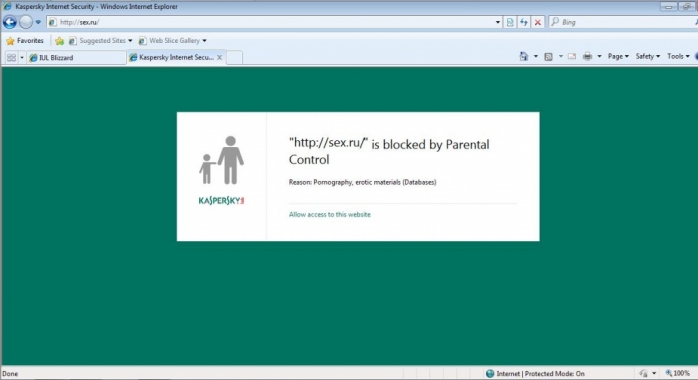The width and height of the screenshot is (698, 380).
Task: Refresh the page with the Refresh icon
Action: coord(524,22)
